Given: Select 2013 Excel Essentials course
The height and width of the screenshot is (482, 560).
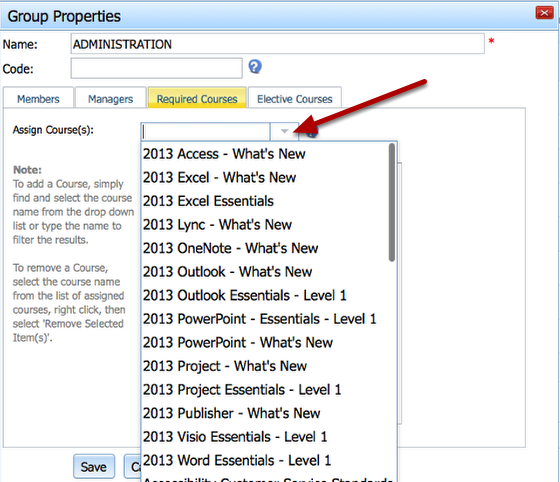Looking at the screenshot, I should (x=265, y=201).
